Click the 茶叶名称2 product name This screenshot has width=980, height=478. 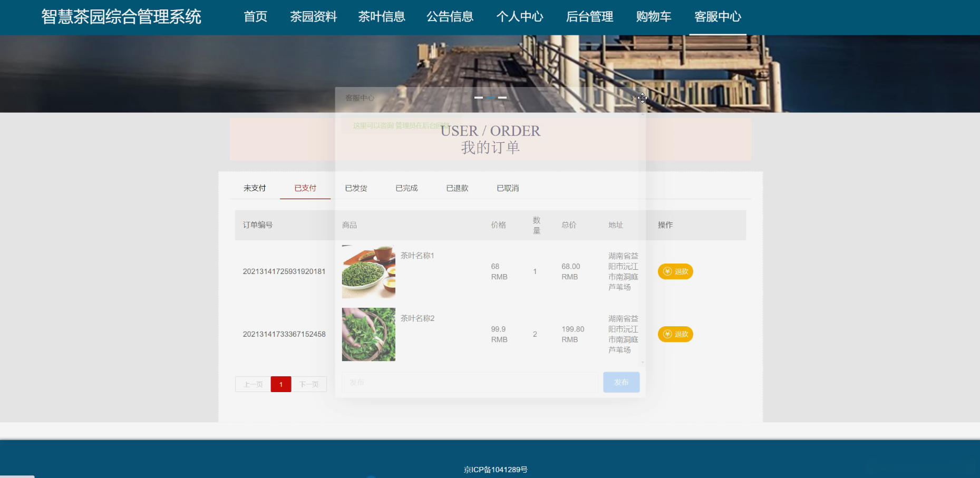(x=417, y=318)
